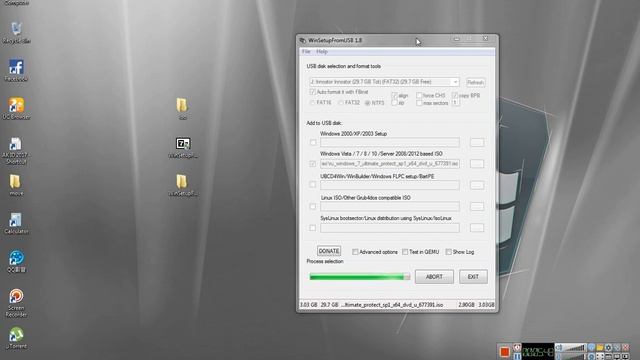Enable the SysLinux bootsector checkbox

tap(313, 228)
